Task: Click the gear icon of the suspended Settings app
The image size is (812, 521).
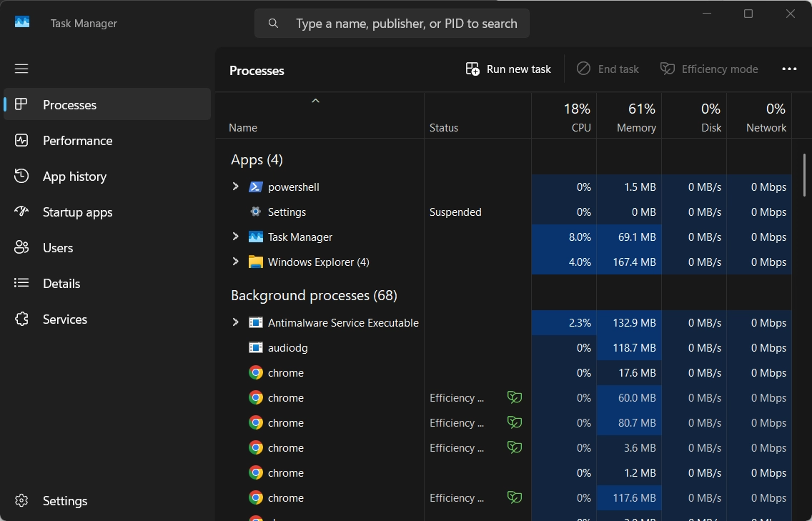Action: click(255, 212)
